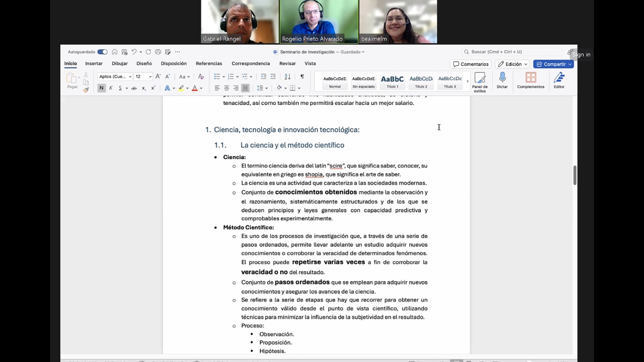Image resolution: width=644 pixels, height=362 pixels.
Task: Switch to the Dibujar tab
Action: tap(120, 63)
